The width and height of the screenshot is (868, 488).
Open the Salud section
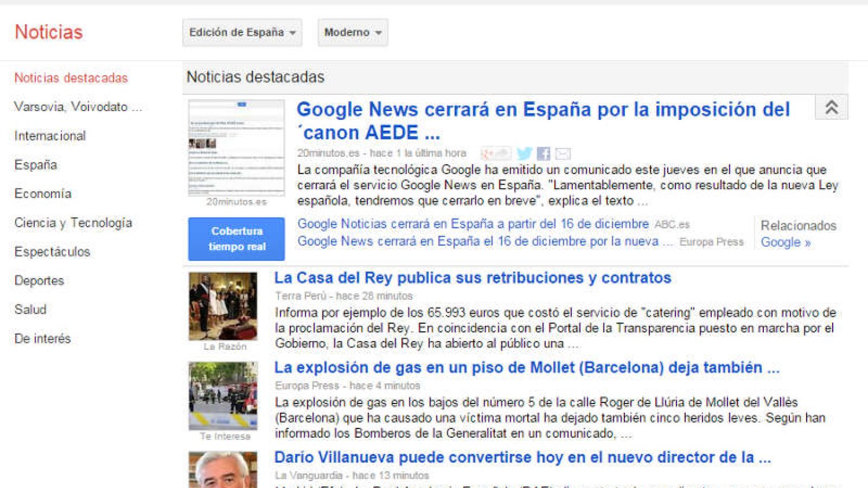click(30, 310)
